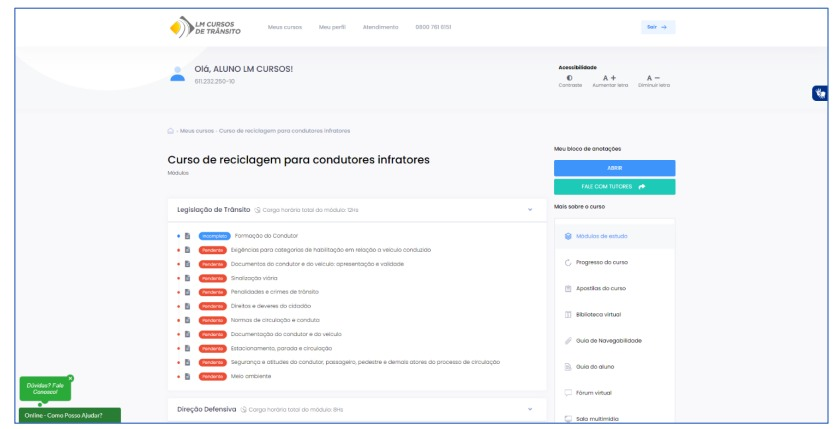The width and height of the screenshot is (834, 429).
Task: Toggle the Contraste accessibility option
Action: 570,81
